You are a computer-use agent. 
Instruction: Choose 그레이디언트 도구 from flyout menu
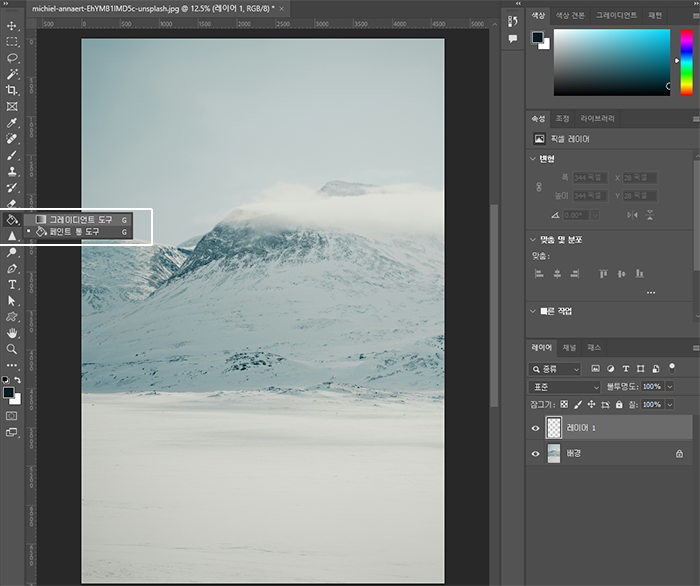(79, 220)
